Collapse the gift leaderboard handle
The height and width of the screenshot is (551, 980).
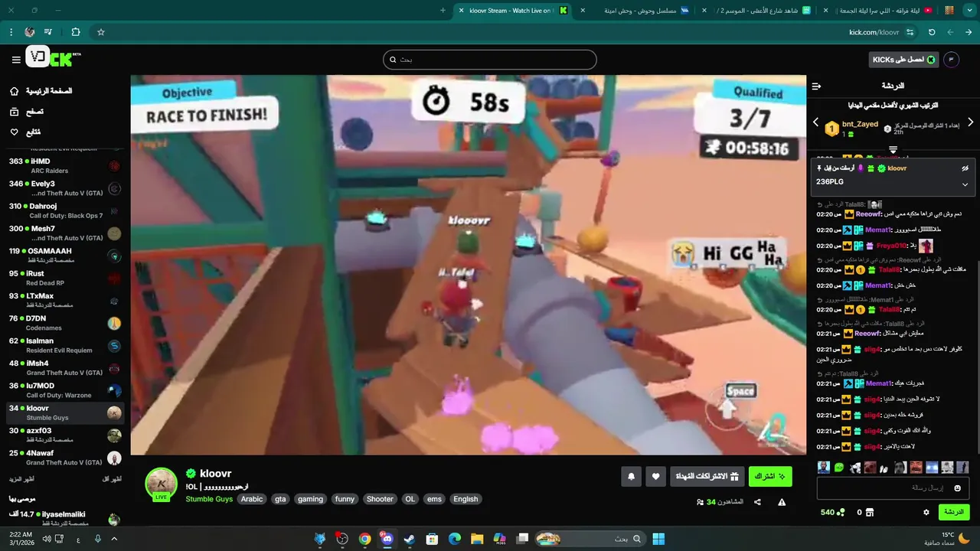(893, 149)
